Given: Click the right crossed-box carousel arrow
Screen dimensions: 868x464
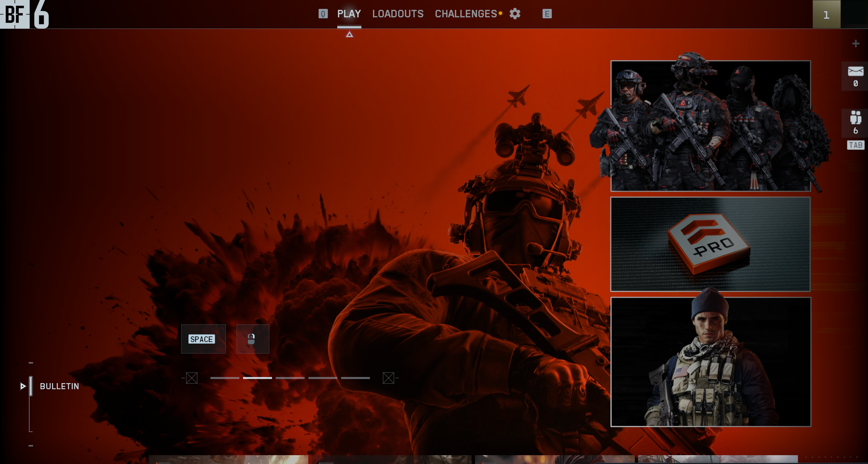Looking at the screenshot, I should (388, 378).
